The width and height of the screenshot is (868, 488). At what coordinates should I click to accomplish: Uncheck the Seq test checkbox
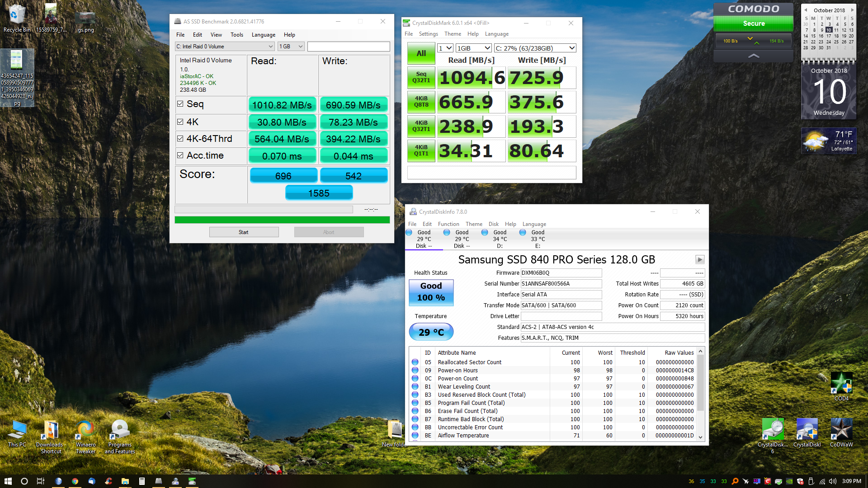click(x=180, y=104)
